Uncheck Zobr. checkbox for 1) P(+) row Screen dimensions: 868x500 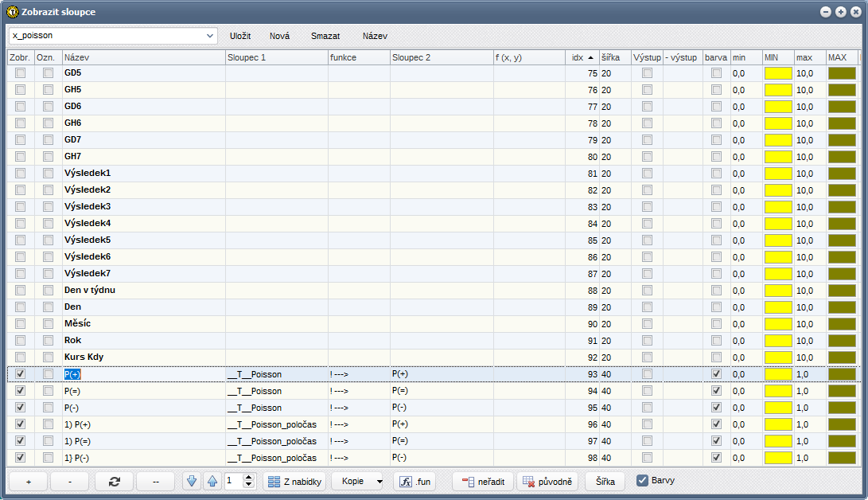[21, 424]
